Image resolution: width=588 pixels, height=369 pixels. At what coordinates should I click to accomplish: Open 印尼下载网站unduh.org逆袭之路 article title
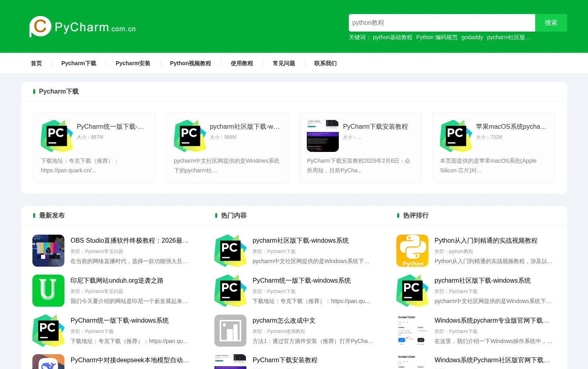[x=117, y=280]
